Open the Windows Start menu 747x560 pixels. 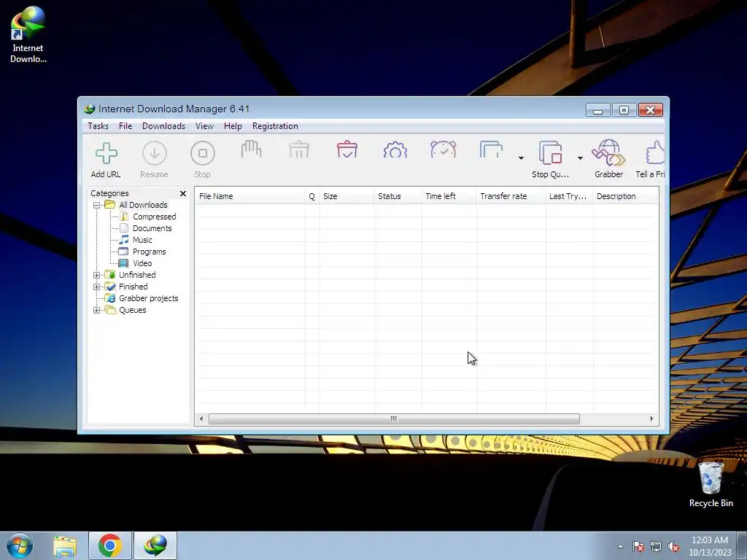pyautogui.click(x=20, y=545)
